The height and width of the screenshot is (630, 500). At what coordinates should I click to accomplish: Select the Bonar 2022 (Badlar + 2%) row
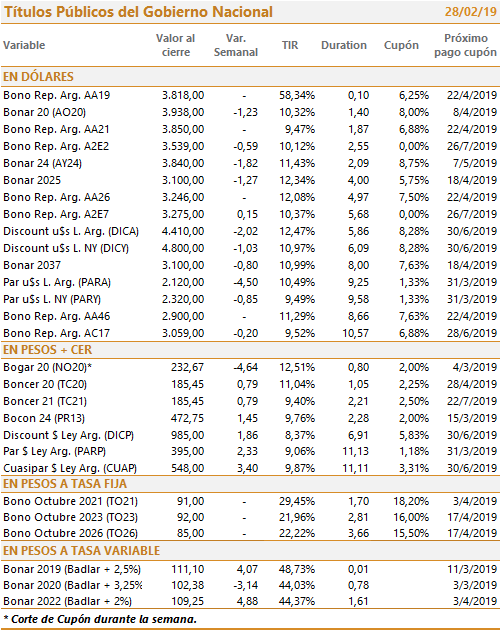click(250, 601)
